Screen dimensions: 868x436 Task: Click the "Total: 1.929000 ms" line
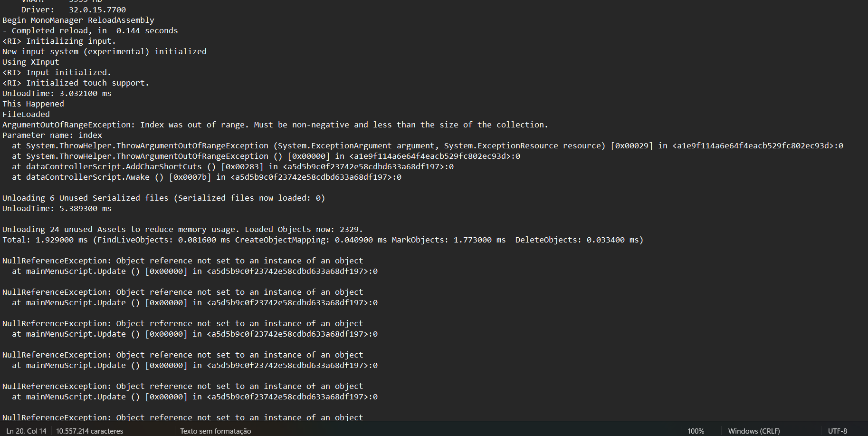pos(323,240)
